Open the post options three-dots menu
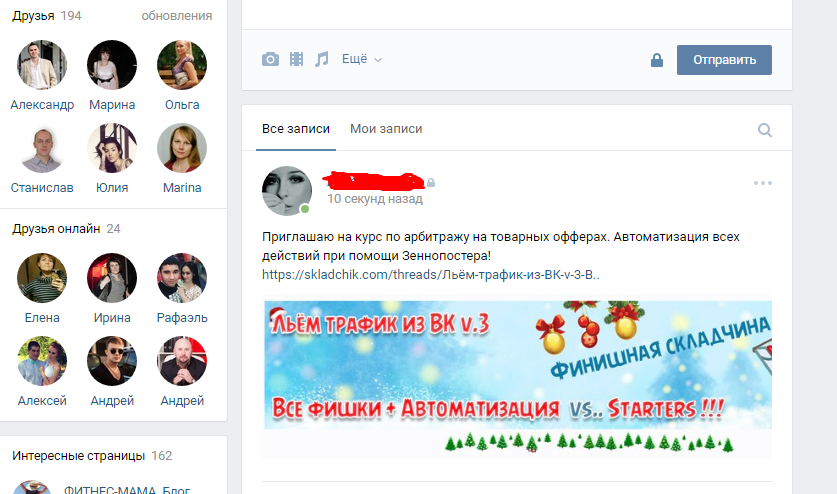The height and width of the screenshot is (494, 837). tap(763, 183)
